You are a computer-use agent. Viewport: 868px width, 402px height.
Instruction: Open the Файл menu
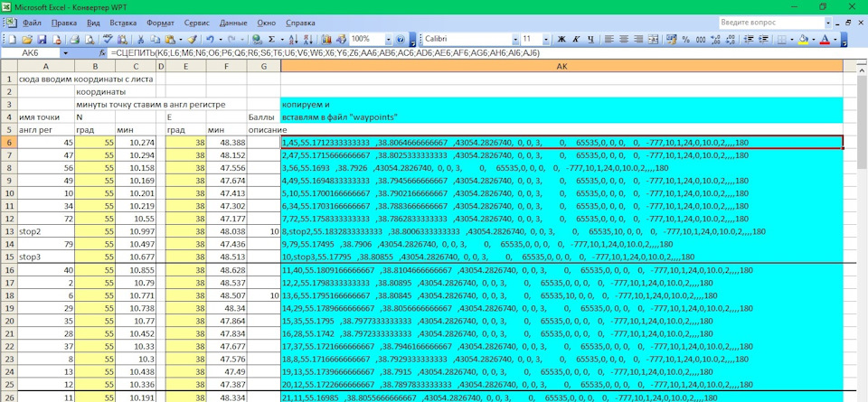click(33, 23)
